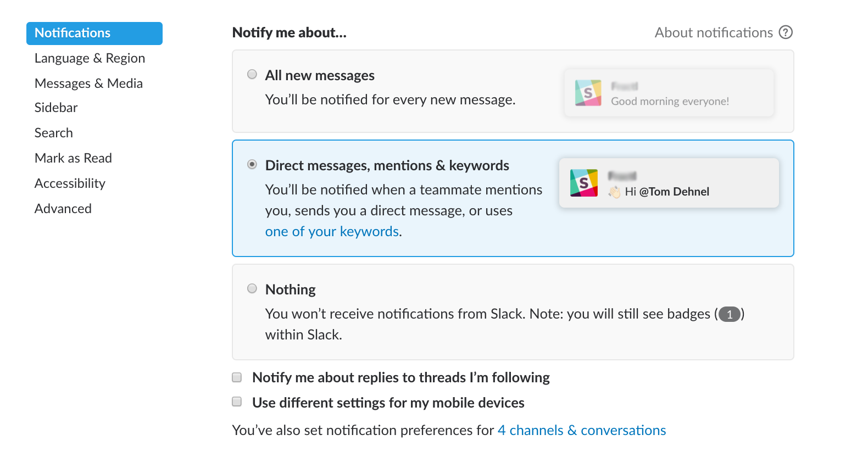Click the badge count icon showing 1

click(x=729, y=314)
